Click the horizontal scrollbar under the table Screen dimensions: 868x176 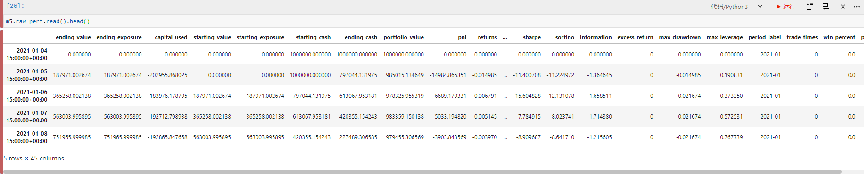(x=422, y=172)
